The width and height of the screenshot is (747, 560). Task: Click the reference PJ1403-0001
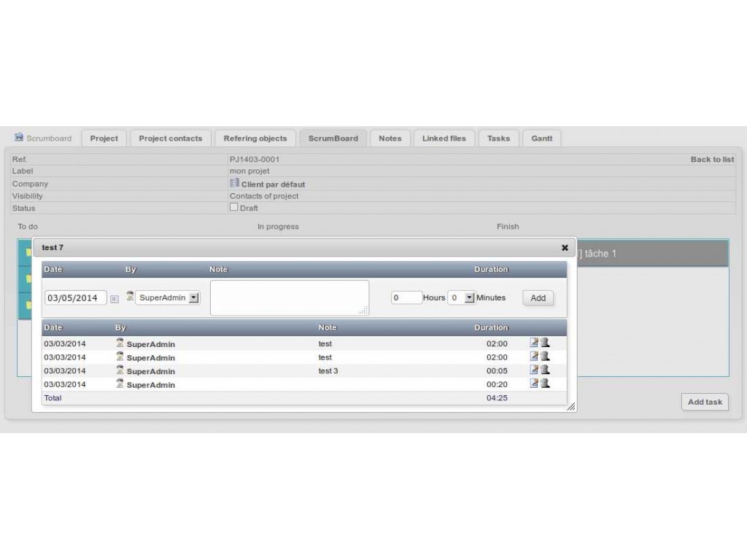(x=255, y=160)
